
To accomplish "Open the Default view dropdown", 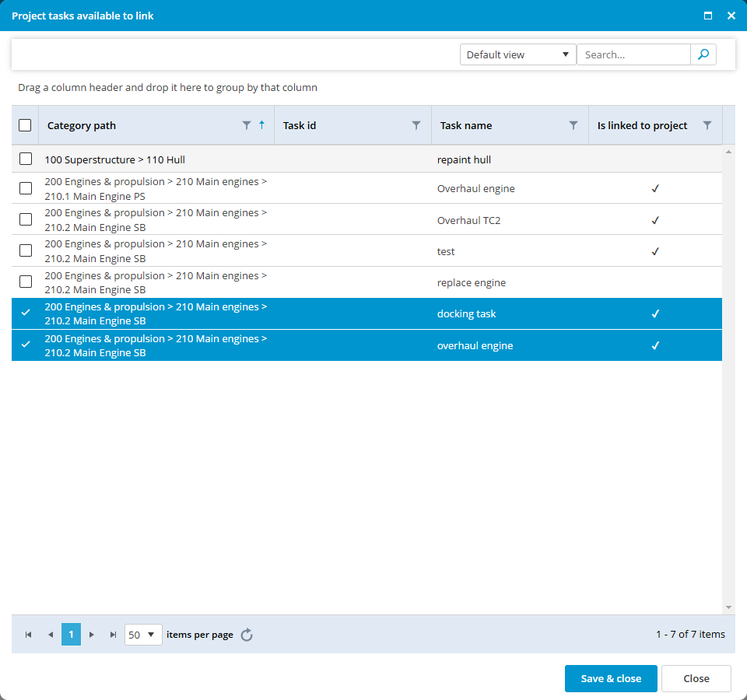I will pos(518,54).
